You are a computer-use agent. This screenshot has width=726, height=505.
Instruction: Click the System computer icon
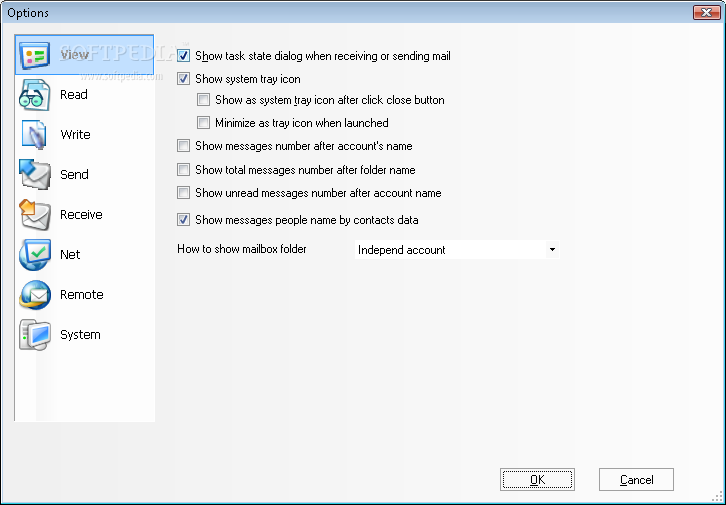(34, 335)
